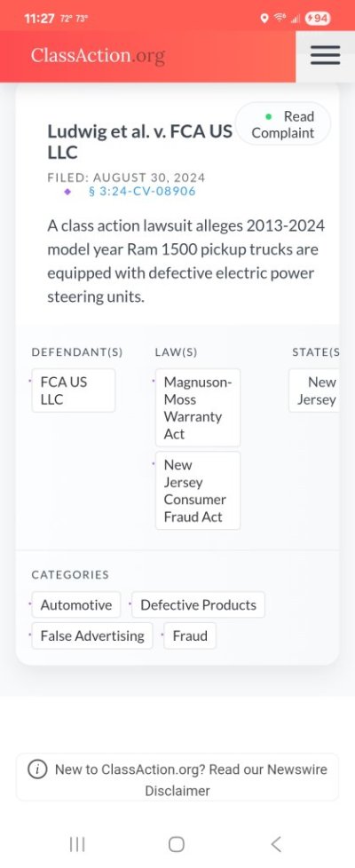
Task: Open case number 3:24-CV-08906 link
Action: (x=142, y=192)
